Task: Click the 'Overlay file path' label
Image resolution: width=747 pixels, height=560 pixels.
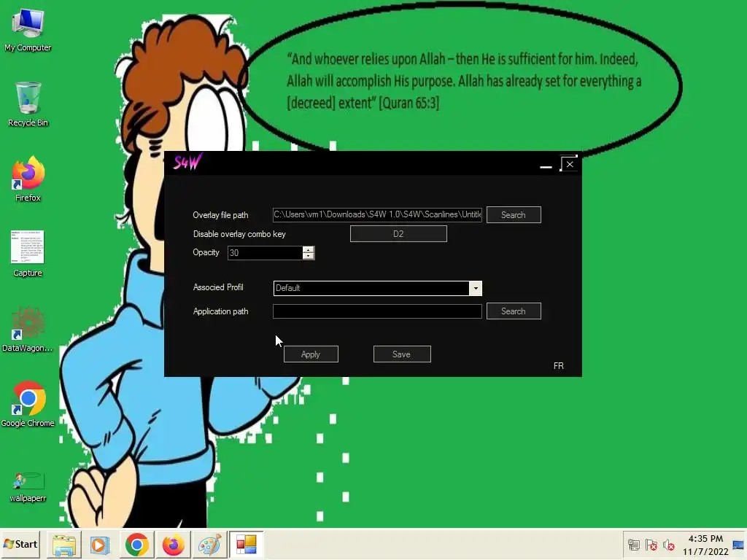Action: coord(220,215)
